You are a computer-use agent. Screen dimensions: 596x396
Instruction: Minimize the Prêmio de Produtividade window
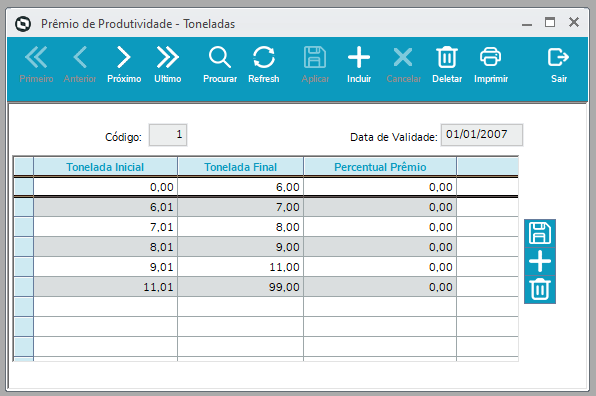pos(527,24)
